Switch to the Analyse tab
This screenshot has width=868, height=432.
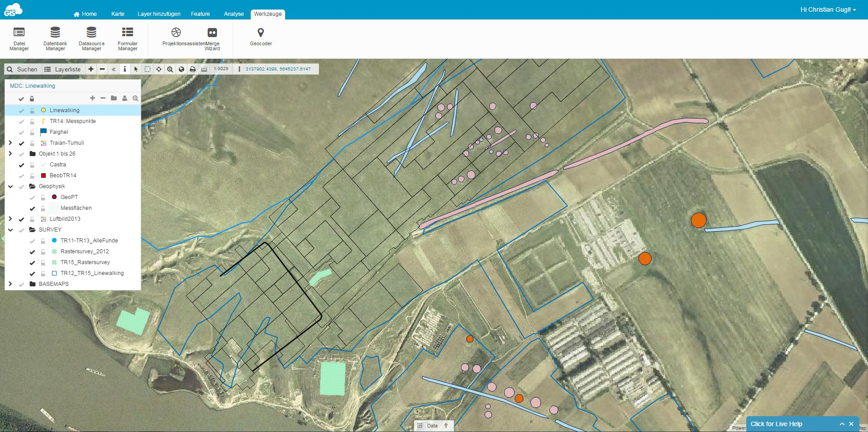coord(234,14)
